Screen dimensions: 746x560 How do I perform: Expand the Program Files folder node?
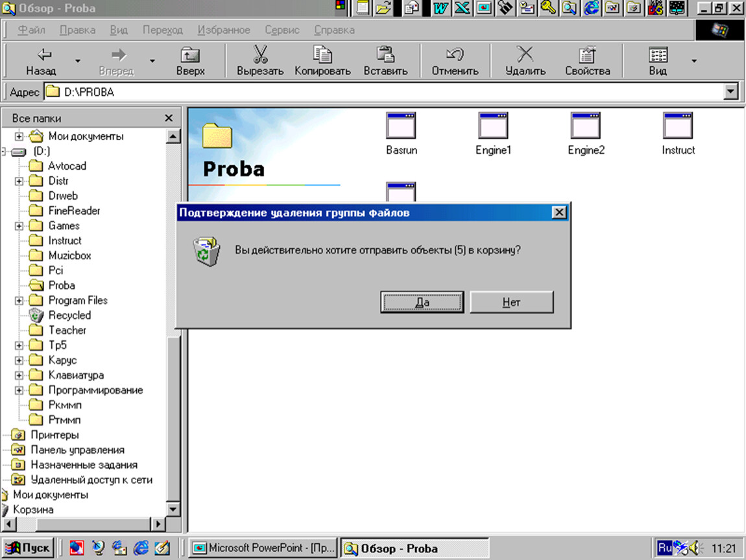pos(19,301)
